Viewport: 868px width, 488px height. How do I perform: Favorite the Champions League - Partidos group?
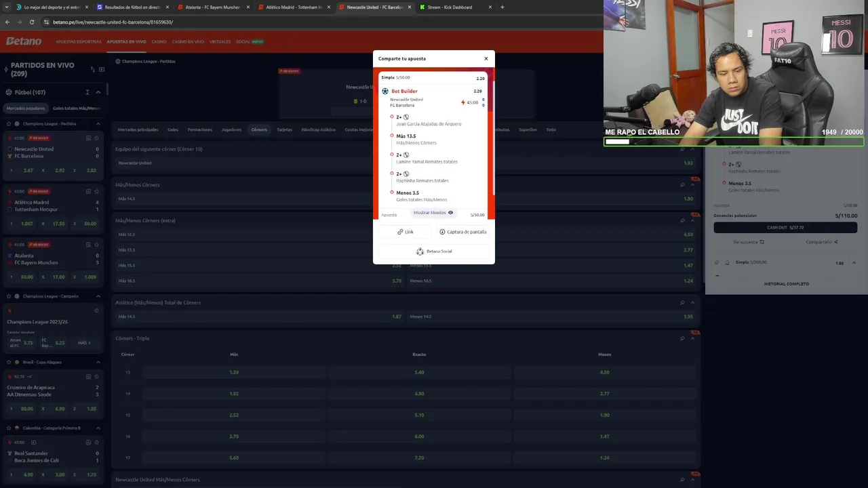pyautogui.click(x=9, y=124)
